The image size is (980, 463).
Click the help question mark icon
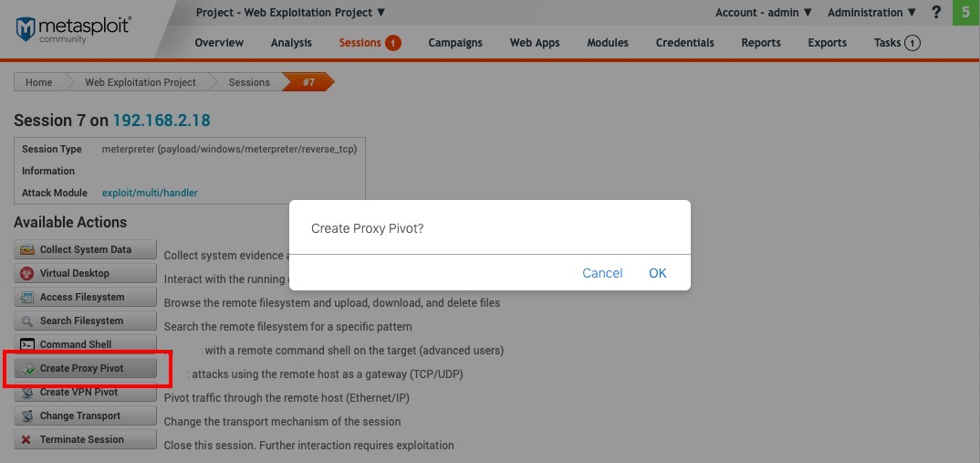click(936, 13)
